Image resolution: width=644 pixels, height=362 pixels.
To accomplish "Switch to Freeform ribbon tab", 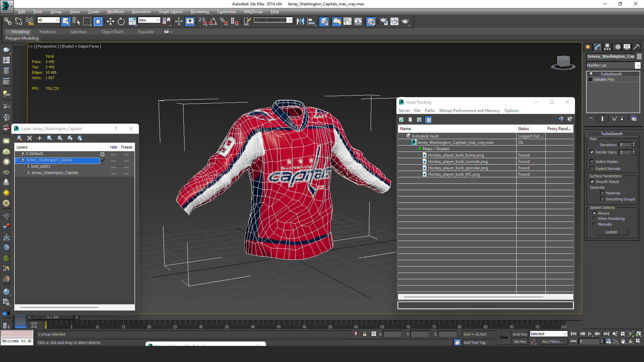I will click(47, 32).
